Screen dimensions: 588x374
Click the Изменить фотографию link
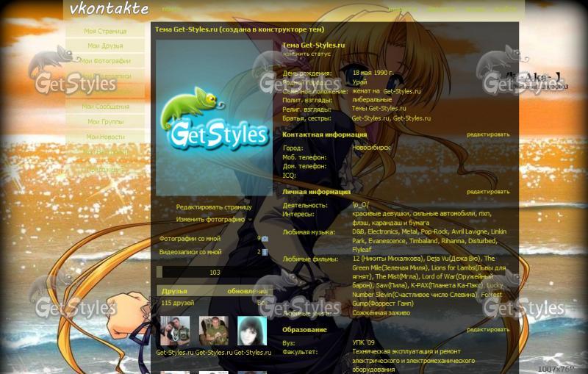(x=210, y=219)
